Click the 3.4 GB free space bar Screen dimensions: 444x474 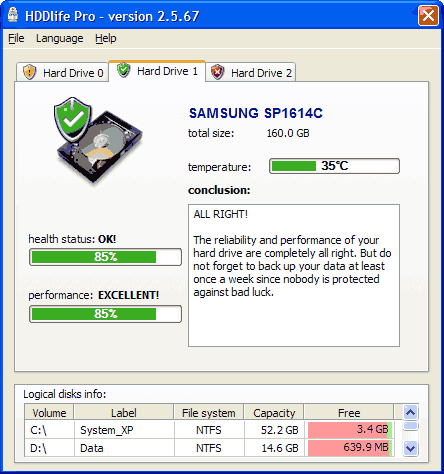350,430
